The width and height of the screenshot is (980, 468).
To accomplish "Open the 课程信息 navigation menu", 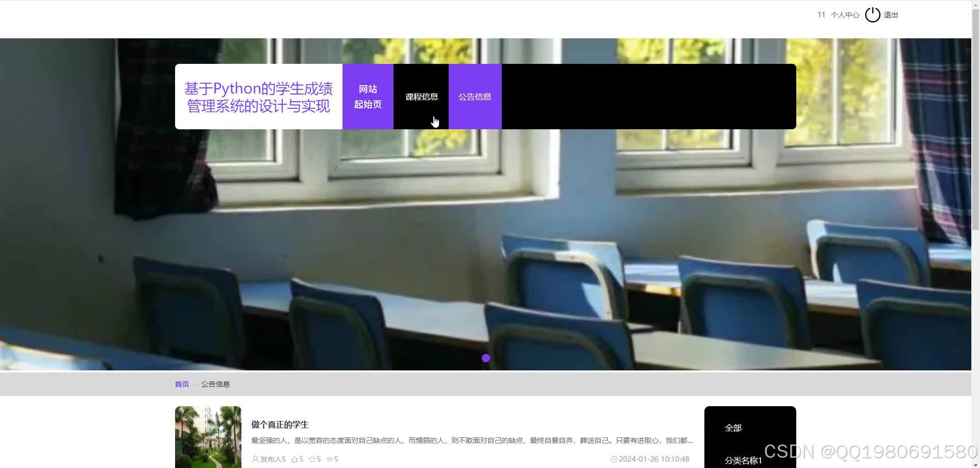I will pos(421,96).
